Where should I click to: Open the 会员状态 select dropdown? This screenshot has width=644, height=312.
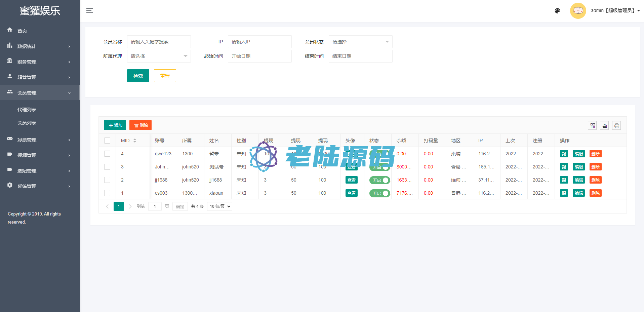(361, 42)
